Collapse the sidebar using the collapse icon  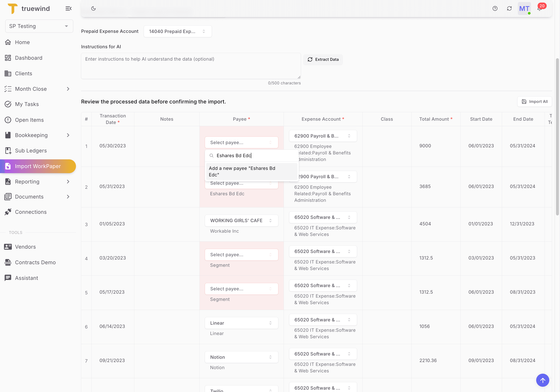68,8
